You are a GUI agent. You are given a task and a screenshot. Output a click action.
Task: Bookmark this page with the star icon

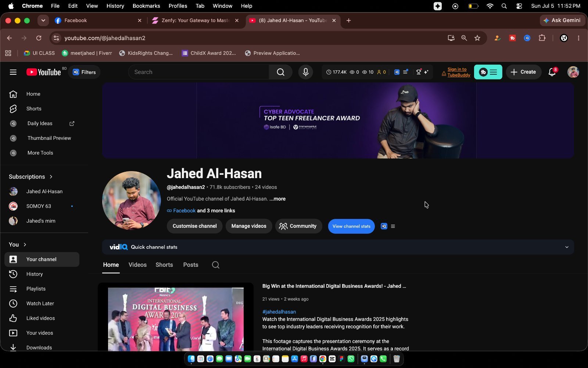tap(477, 38)
